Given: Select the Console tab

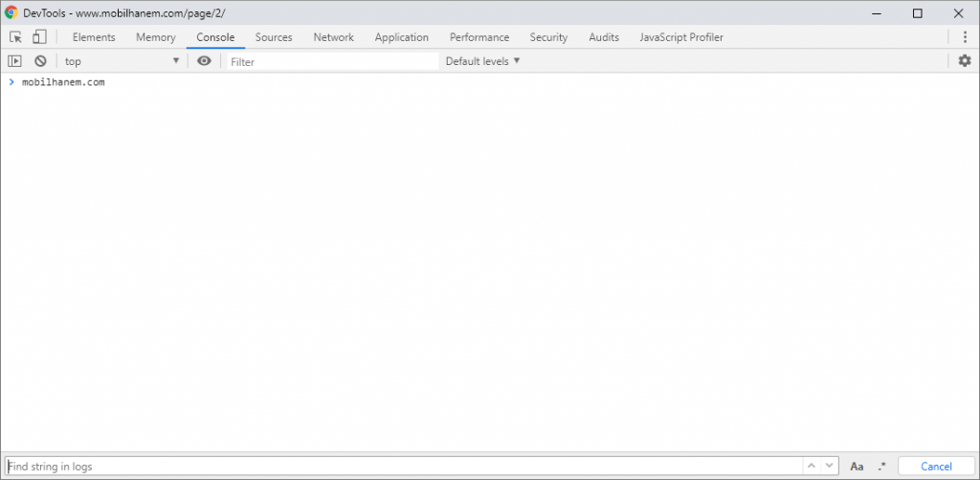Looking at the screenshot, I should pos(215,37).
